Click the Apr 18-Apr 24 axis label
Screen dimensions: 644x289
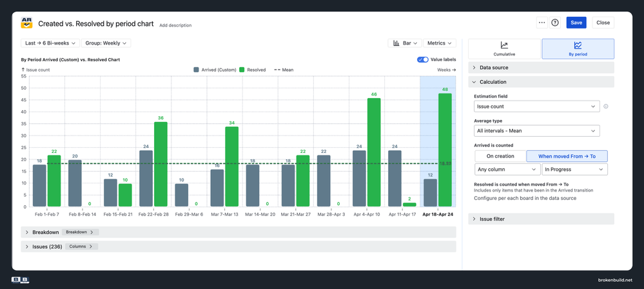438,215
